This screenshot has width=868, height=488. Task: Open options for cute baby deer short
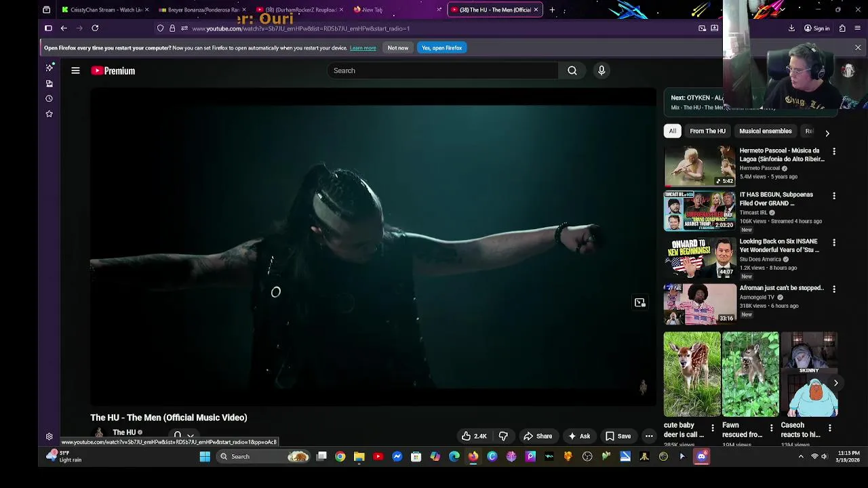(712, 428)
